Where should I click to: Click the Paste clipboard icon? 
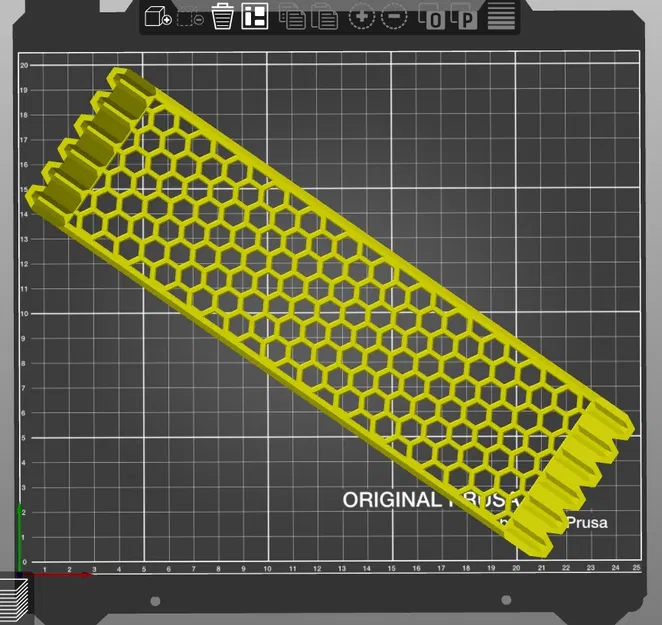(x=325, y=17)
